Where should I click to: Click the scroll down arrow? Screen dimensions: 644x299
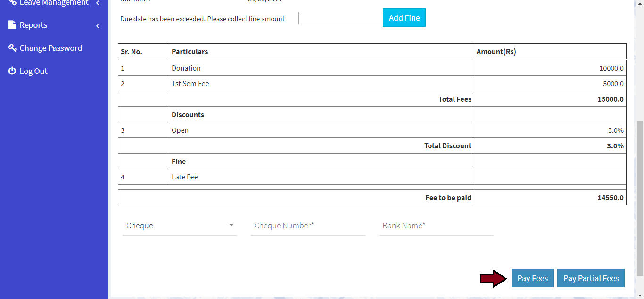tap(640, 295)
